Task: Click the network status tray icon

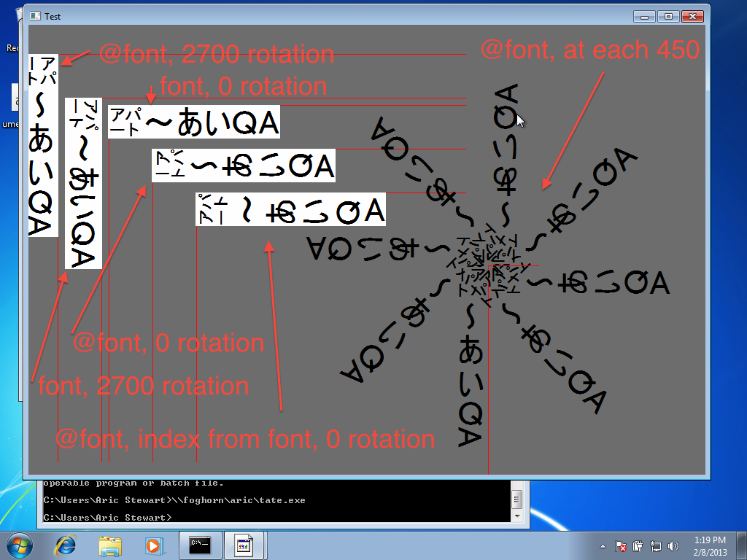Action: coord(655,545)
